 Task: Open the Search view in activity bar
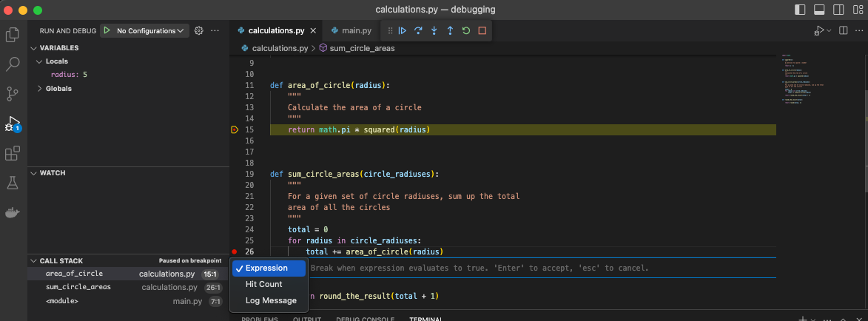12,64
